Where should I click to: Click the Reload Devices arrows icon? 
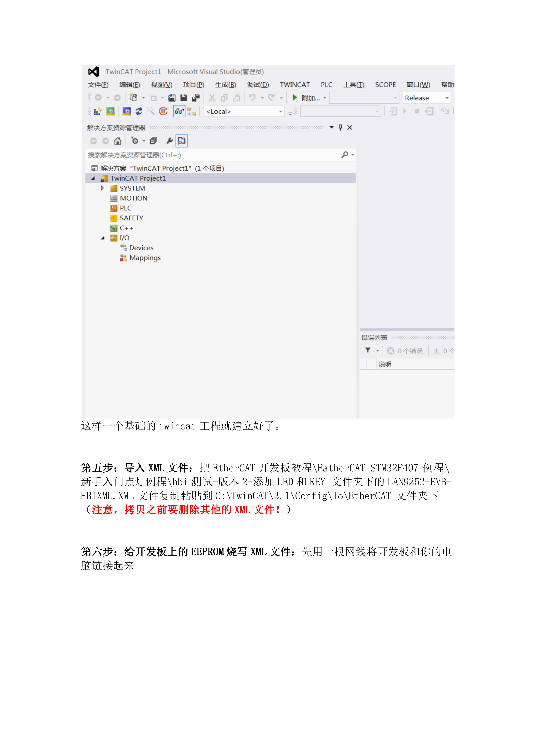coord(139,111)
